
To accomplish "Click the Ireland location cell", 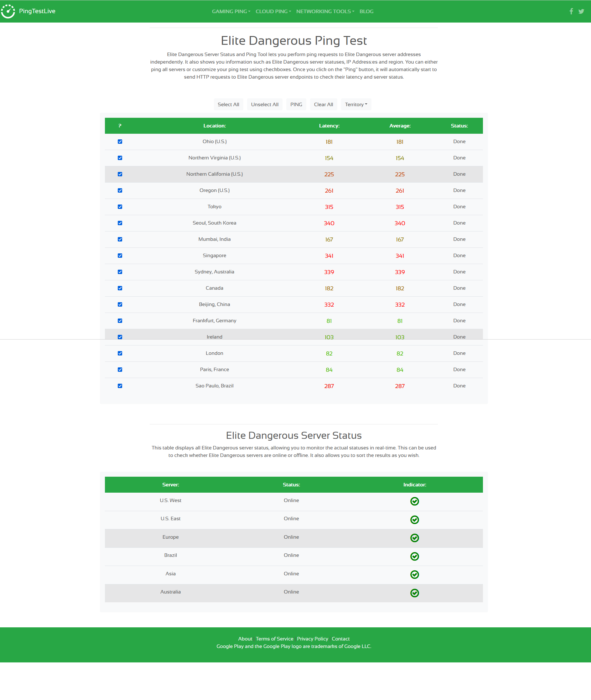I will [x=215, y=337].
